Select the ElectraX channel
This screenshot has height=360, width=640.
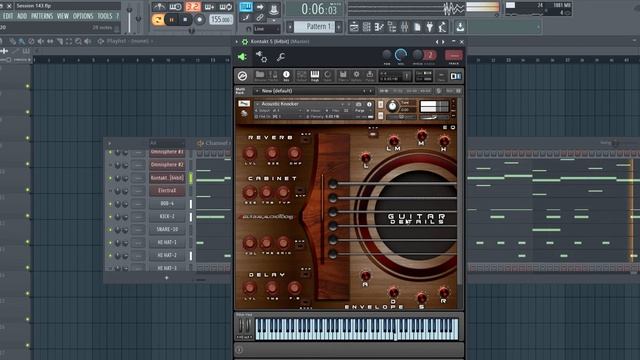pyautogui.click(x=167, y=191)
